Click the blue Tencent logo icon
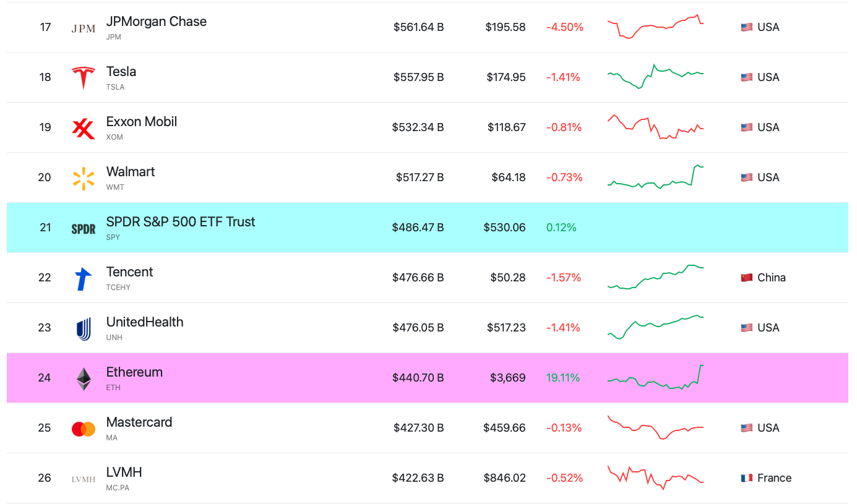Screen dimensions: 857x504 click(x=83, y=279)
